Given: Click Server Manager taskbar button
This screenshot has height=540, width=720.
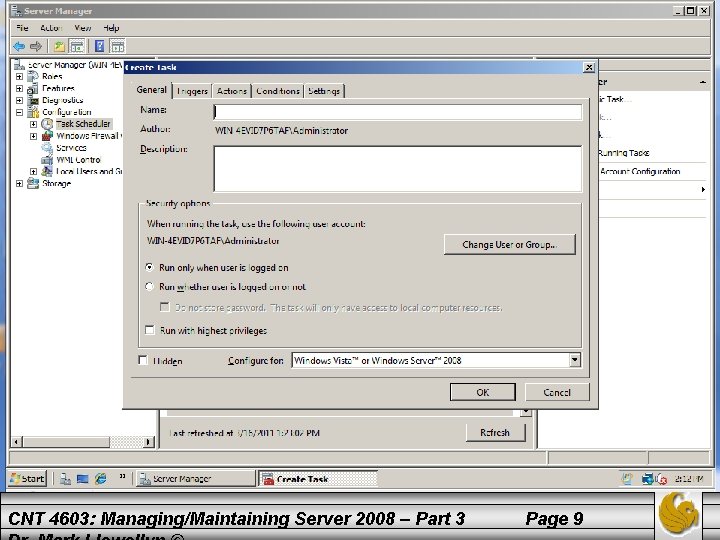Looking at the screenshot, I should tap(195, 479).
